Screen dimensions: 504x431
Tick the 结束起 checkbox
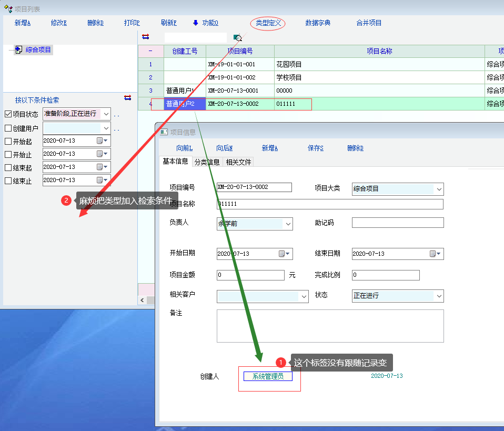(x=8, y=167)
